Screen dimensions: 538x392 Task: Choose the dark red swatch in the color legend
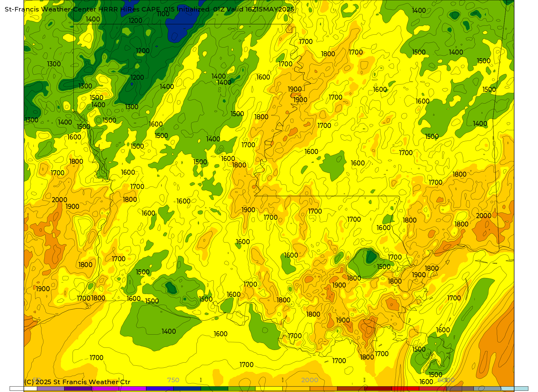click(378, 389)
